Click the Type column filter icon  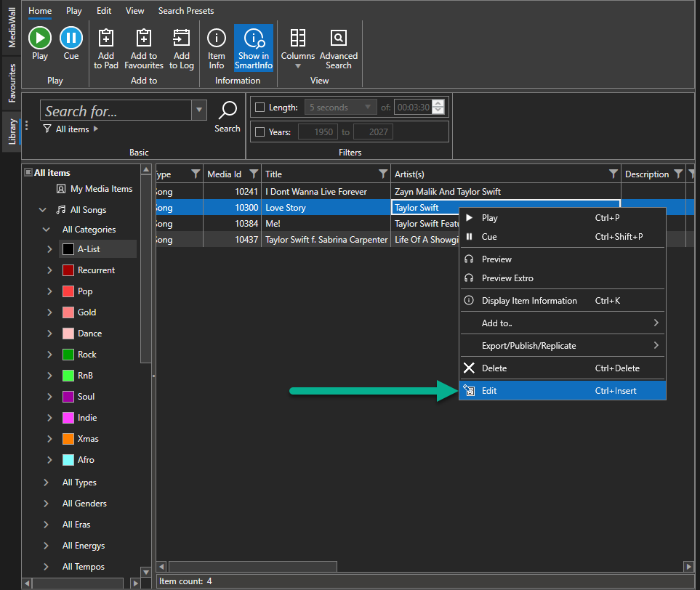[196, 174]
